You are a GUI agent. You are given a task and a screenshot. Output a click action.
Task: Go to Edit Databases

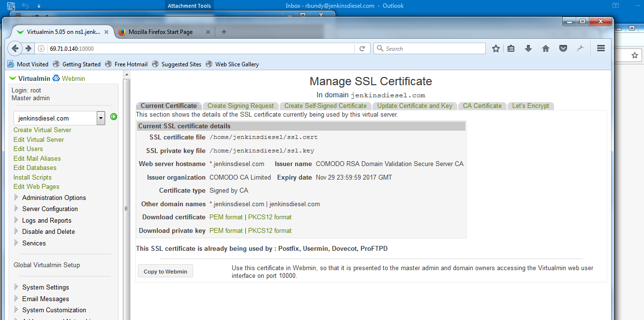[35, 168]
